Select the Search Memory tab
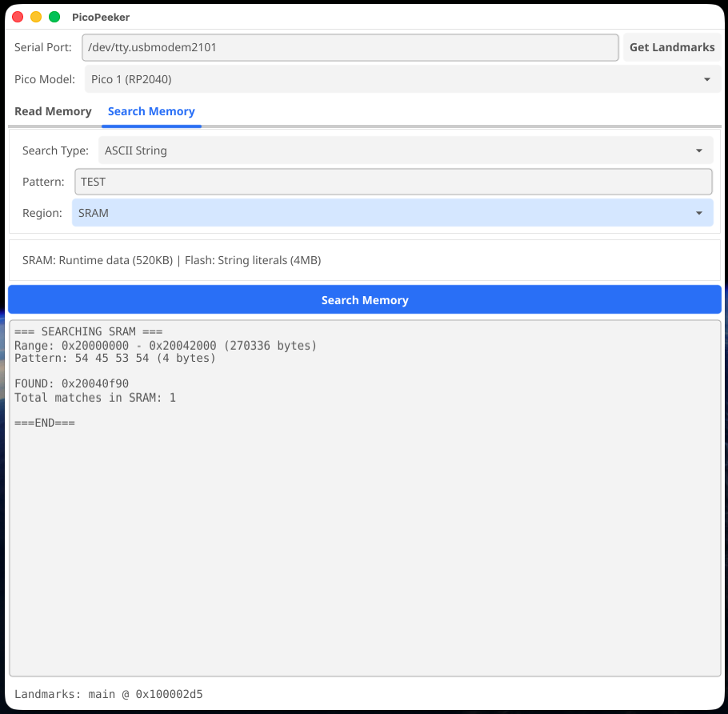 click(151, 111)
